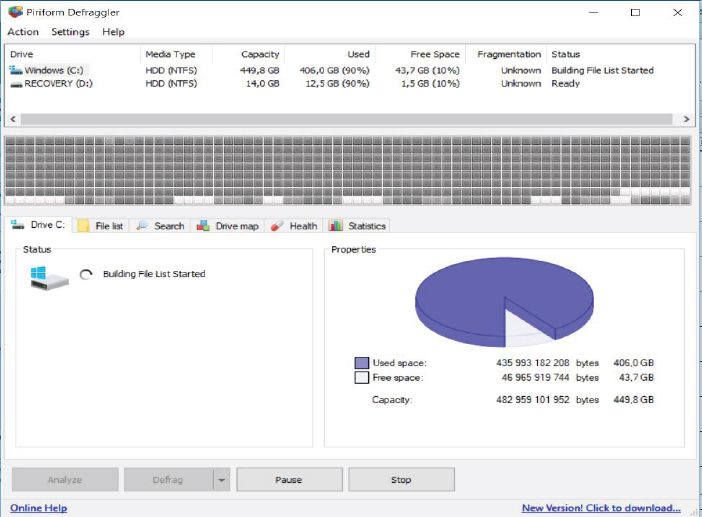Image resolution: width=702 pixels, height=517 pixels.
Task: Click the Defraggler app icon in title bar
Action: [x=14, y=12]
